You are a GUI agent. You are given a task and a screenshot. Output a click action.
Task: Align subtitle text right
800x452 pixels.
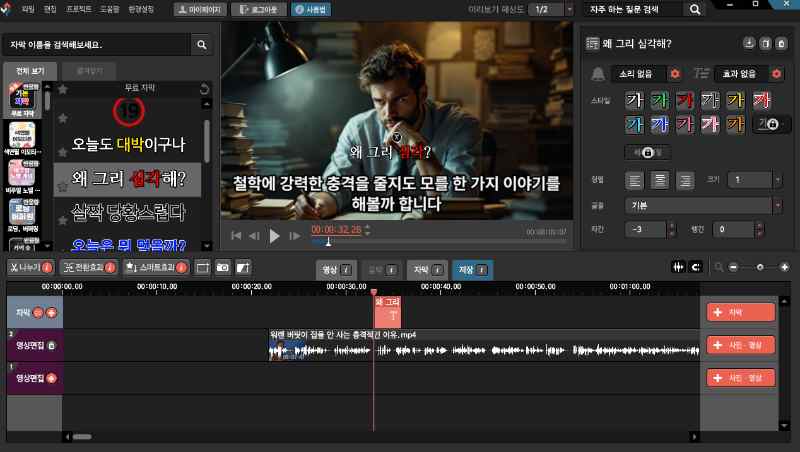(685, 180)
